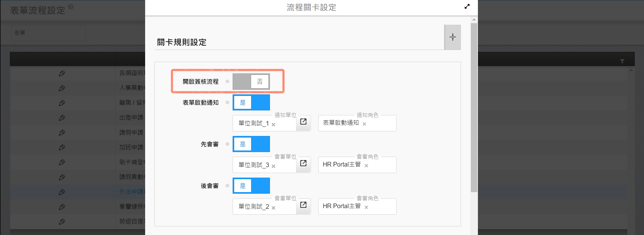The width and height of the screenshot is (644, 235).
Task: Remove the 單位測試_2 tag
Action: [274, 208]
